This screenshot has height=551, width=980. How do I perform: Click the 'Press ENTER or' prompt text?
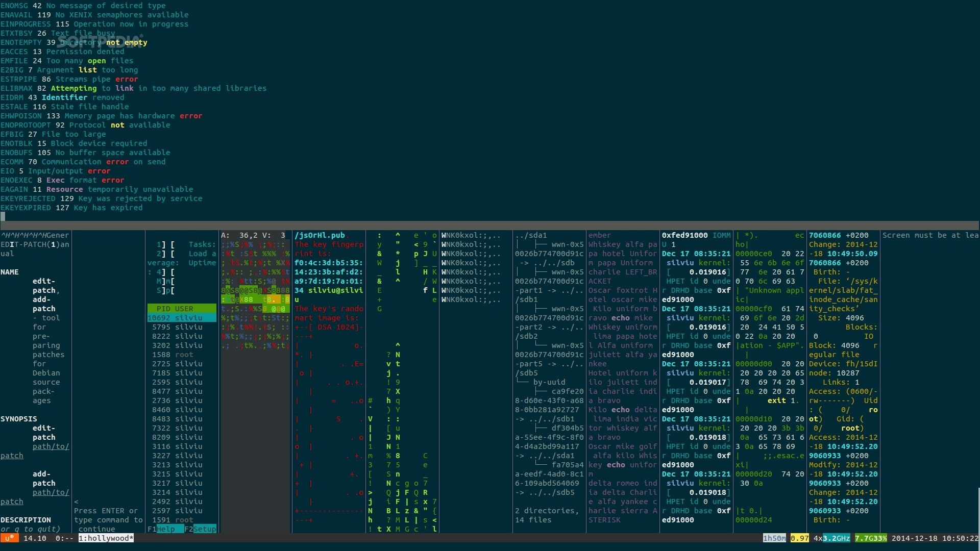click(x=106, y=511)
